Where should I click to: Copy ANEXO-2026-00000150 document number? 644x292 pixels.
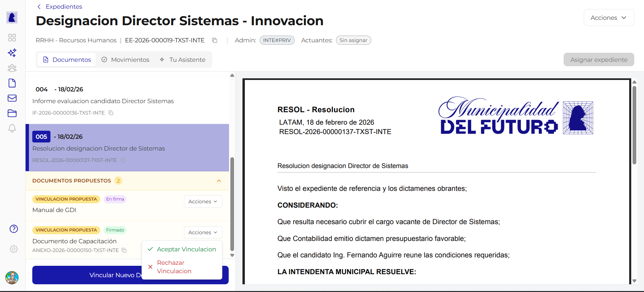pyautogui.click(x=124, y=250)
